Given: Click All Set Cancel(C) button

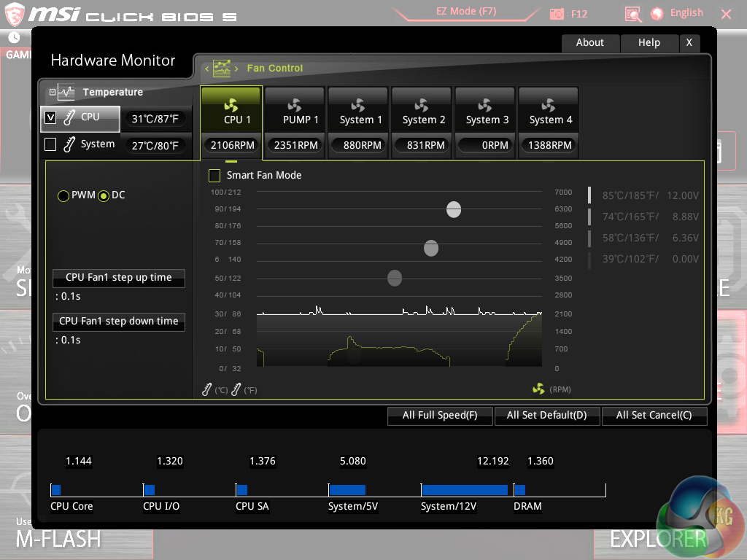Looking at the screenshot, I should [x=654, y=415].
